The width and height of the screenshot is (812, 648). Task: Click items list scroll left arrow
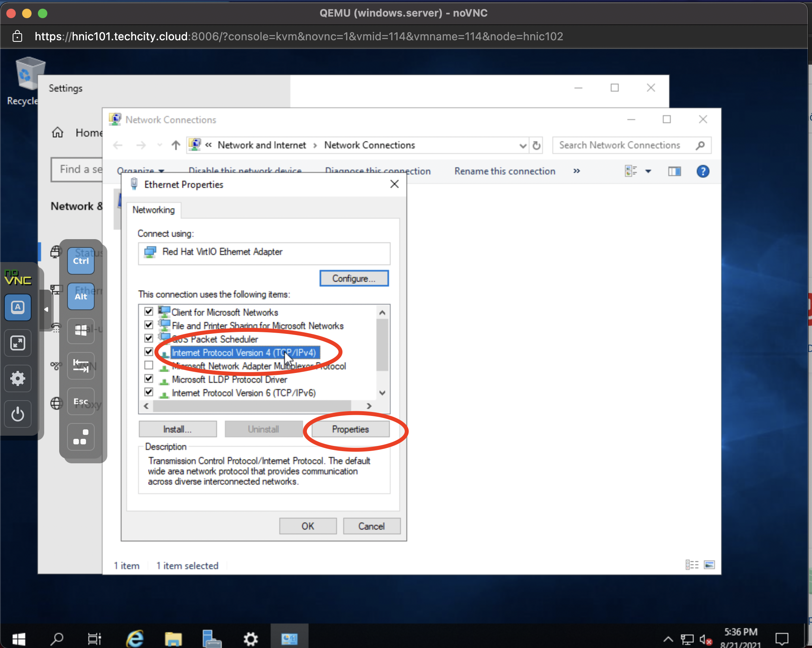[146, 406]
